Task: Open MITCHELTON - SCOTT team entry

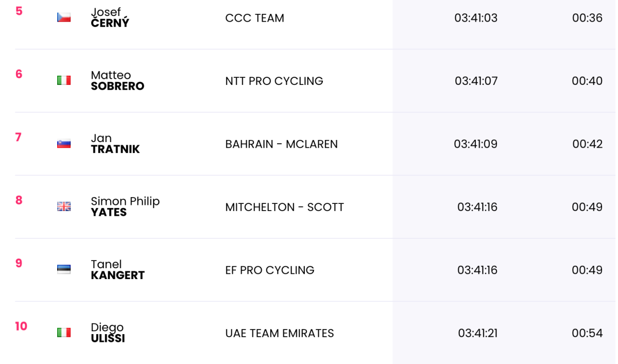Action: (x=285, y=207)
